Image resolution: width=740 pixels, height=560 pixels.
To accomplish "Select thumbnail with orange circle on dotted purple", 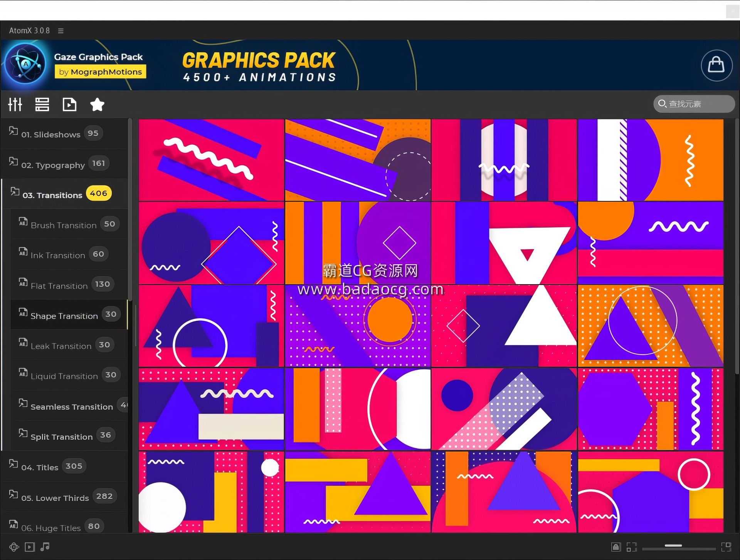I will pos(358,326).
